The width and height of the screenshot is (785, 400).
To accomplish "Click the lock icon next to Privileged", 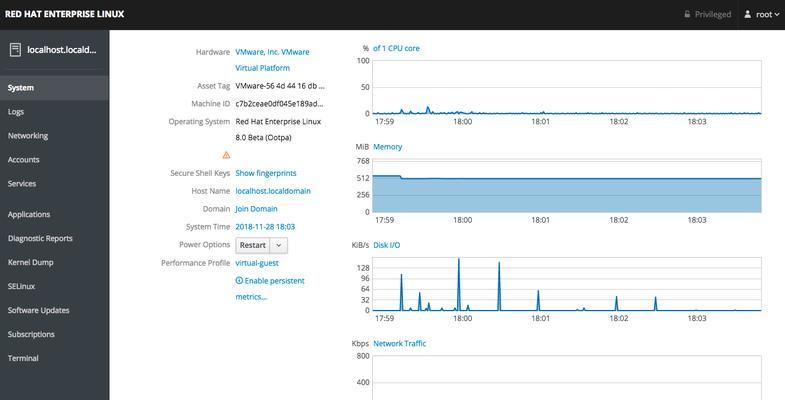I will pyautogui.click(x=687, y=15).
